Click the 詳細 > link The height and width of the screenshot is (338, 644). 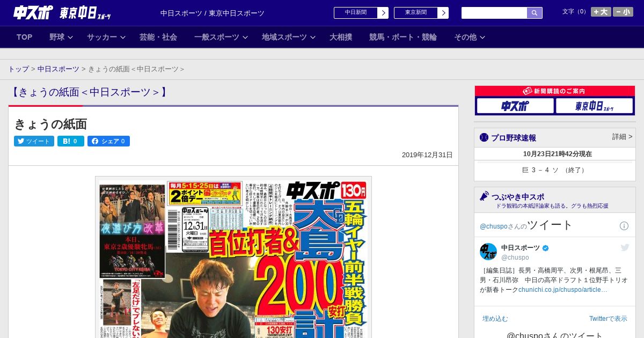click(622, 137)
